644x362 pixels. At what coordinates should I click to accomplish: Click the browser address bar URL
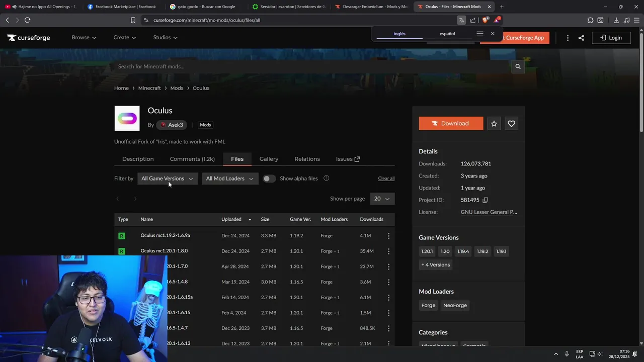(x=207, y=20)
